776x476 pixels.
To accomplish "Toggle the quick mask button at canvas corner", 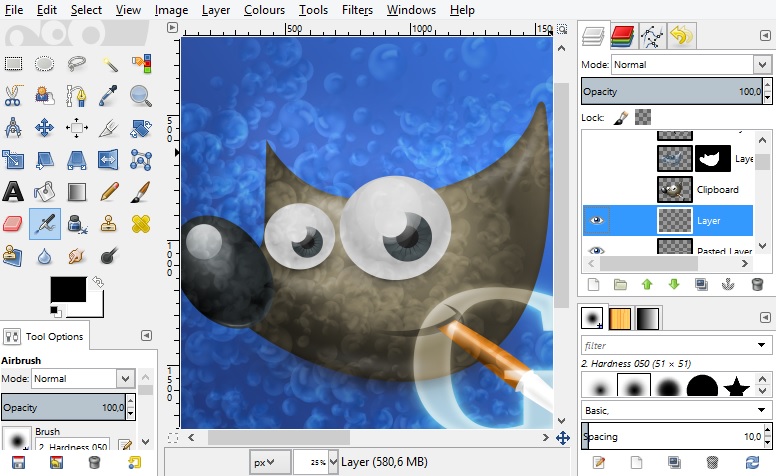I will [x=173, y=438].
